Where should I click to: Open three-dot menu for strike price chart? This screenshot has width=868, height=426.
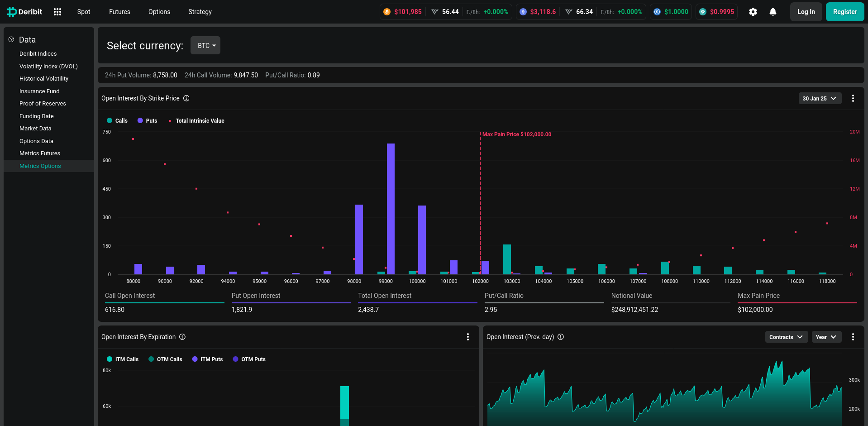tap(853, 98)
